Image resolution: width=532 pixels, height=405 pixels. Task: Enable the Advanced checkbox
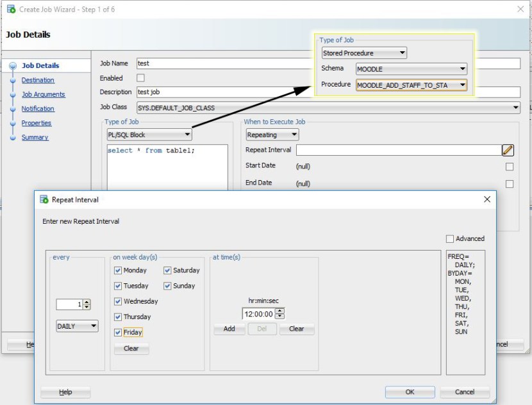tap(450, 239)
